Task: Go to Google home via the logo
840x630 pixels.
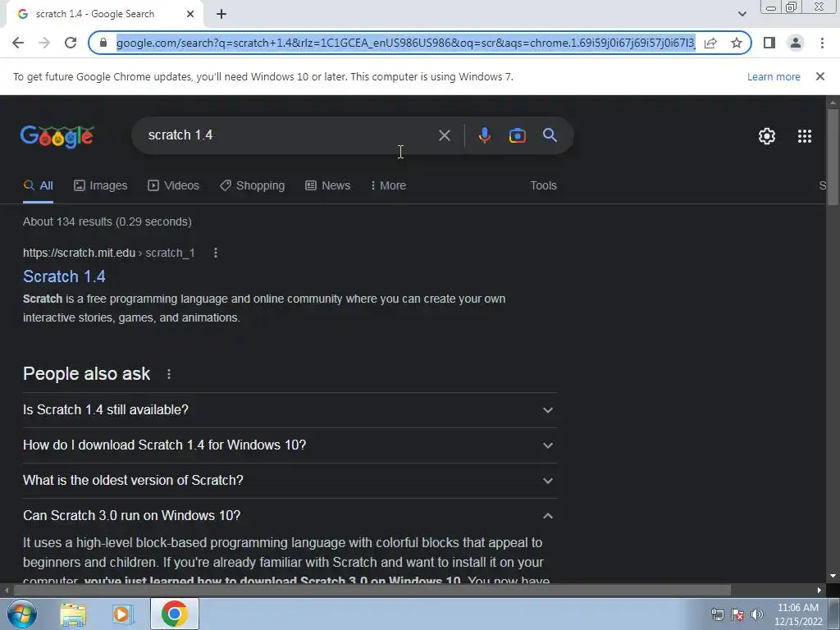Action: 57,136
